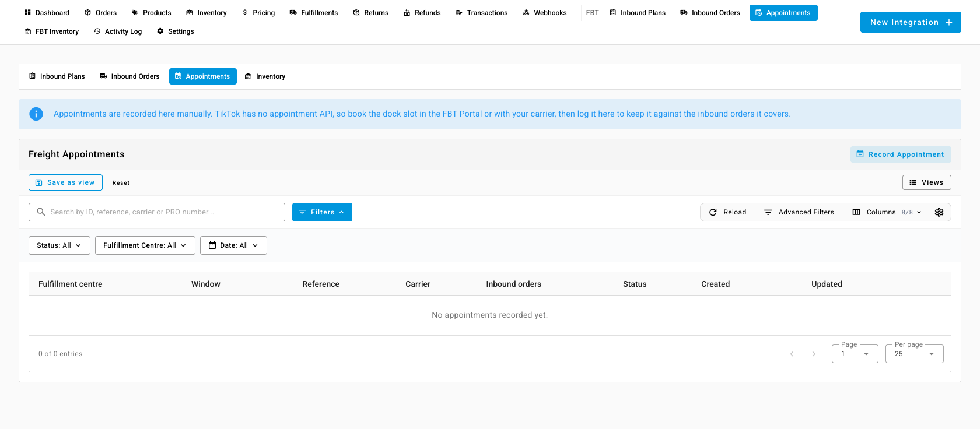This screenshot has width=980, height=429.
Task: Reload the appointments table
Action: 727,212
